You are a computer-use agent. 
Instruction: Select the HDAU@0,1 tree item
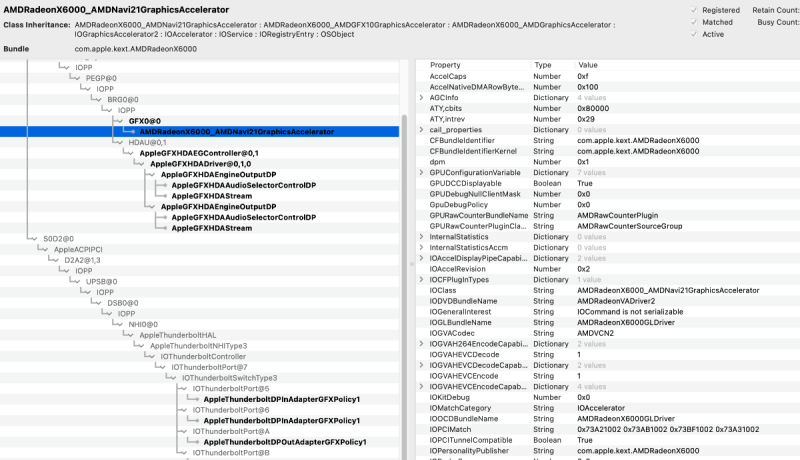coord(147,142)
